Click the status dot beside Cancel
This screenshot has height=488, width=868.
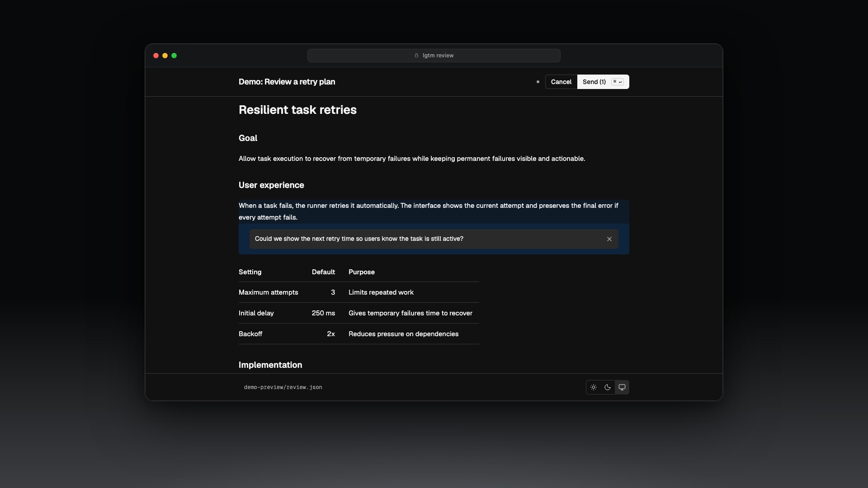click(538, 82)
